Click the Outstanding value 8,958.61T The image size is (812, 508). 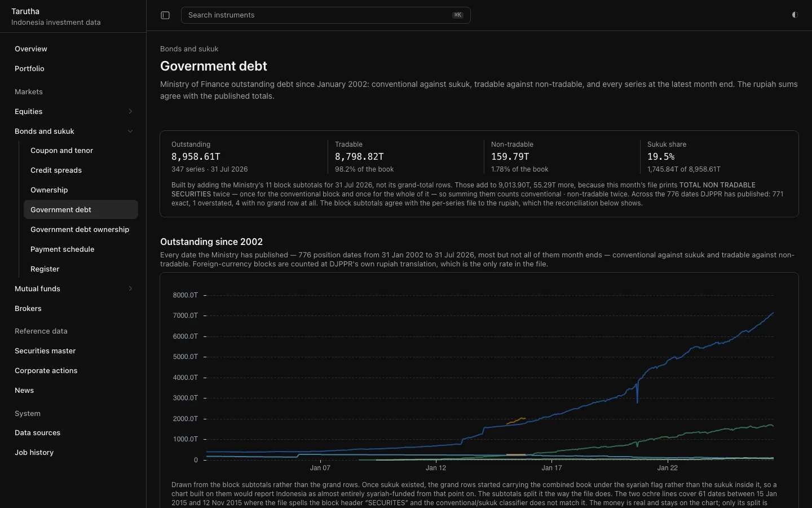coord(196,156)
